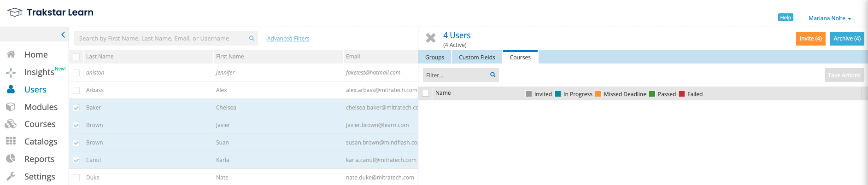Uncheck the Canul row checkbox
Image resolution: width=868 pixels, height=185 pixels.
tap(76, 160)
